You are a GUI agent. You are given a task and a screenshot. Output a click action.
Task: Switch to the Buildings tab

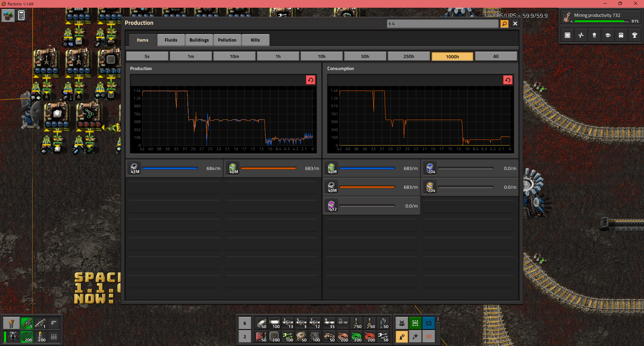[199, 40]
